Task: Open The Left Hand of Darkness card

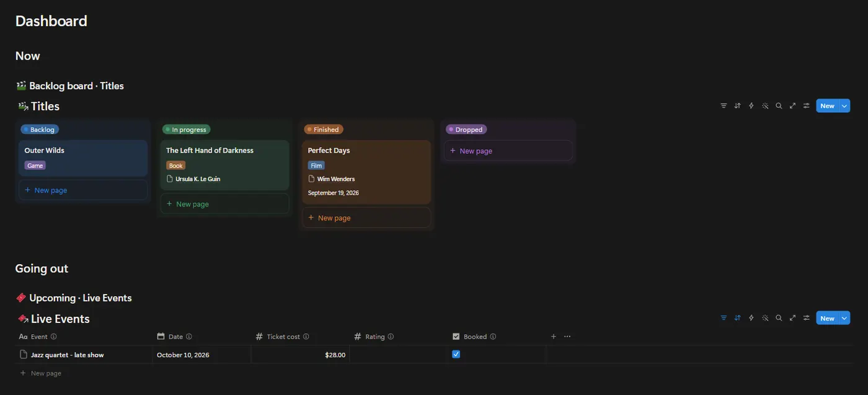Action: (224, 165)
